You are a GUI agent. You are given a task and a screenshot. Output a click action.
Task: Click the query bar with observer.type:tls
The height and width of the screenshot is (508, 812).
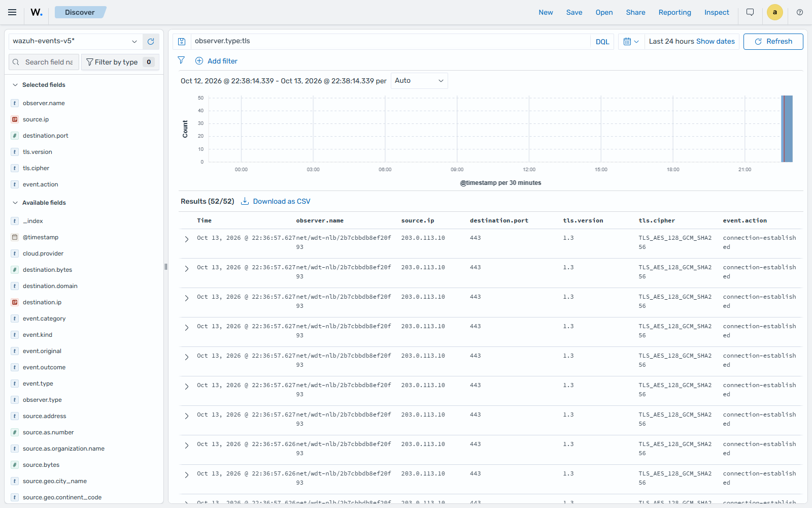[390, 42]
